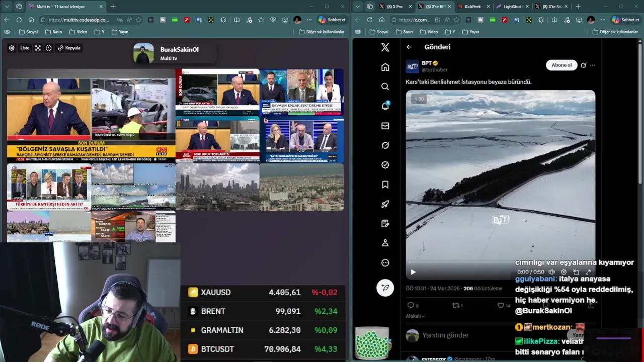
Task: Play the Kars snow video
Action: click(413, 272)
